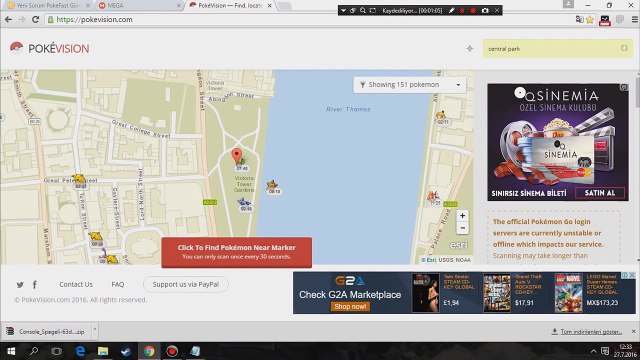Viewport: 640px width, 360px height.
Task: Zoom out on the map
Action: tap(462, 228)
